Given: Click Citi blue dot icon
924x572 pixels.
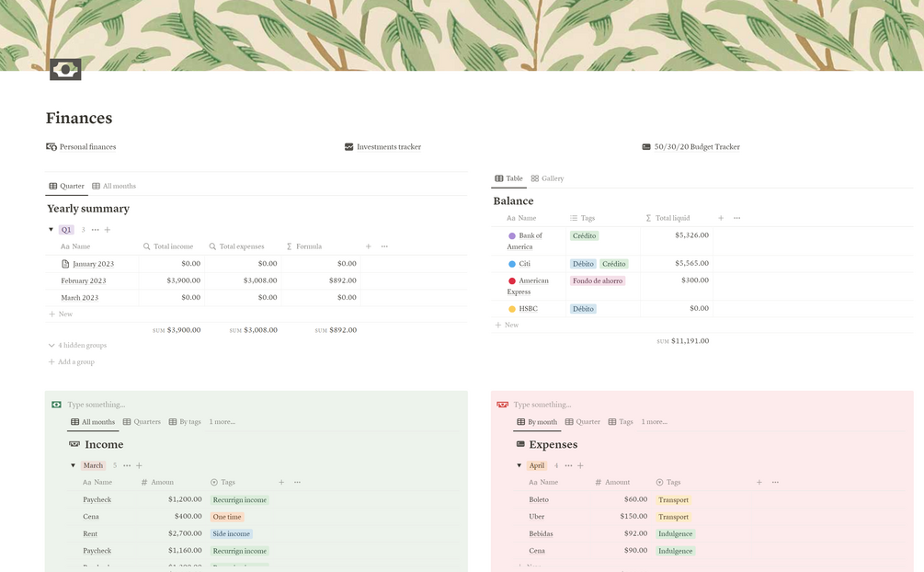Looking at the screenshot, I should [x=512, y=264].
